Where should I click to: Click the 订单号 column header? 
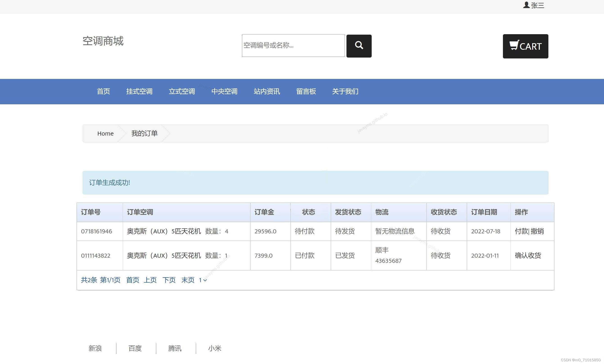coord(100,212)
